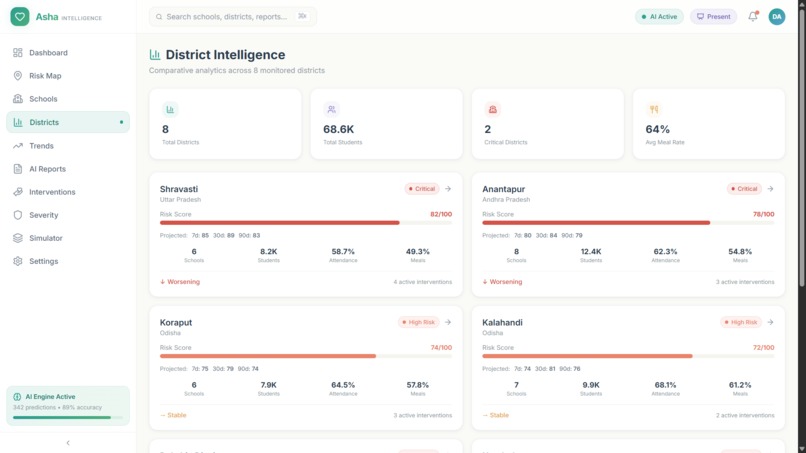Image resolution: width=806 pixels, height=453 pixels.
Task: Click the Kalahandi High Risk badge
Action: [x=741, y=322]
